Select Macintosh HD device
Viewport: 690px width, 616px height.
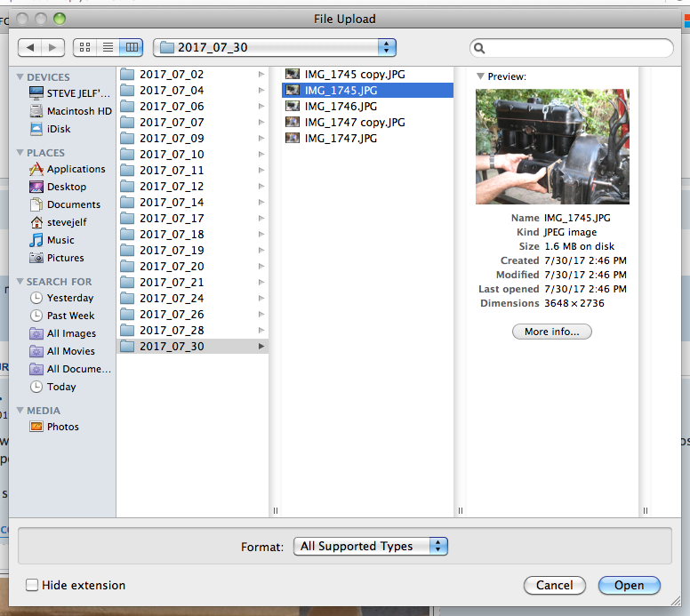[x=78, y=111]
